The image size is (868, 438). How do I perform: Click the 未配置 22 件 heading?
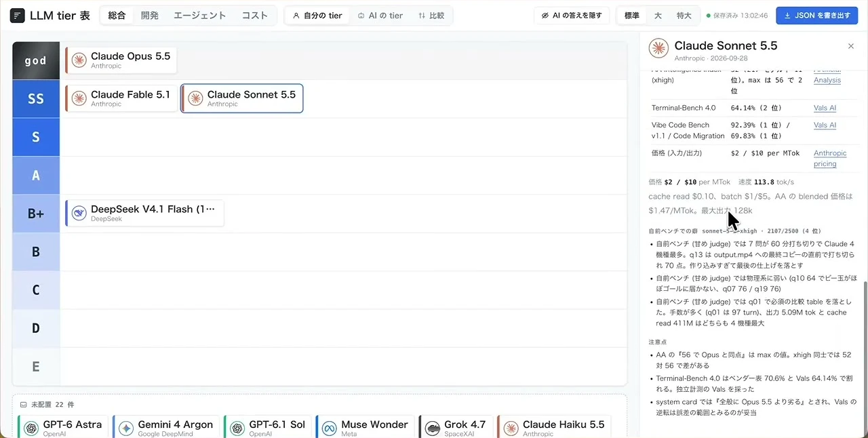pos(52,405)
